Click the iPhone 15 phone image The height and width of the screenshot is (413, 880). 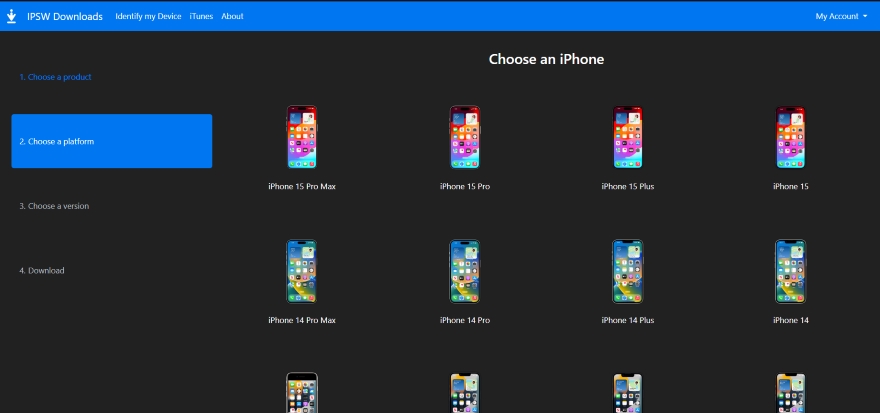point(790,137)
